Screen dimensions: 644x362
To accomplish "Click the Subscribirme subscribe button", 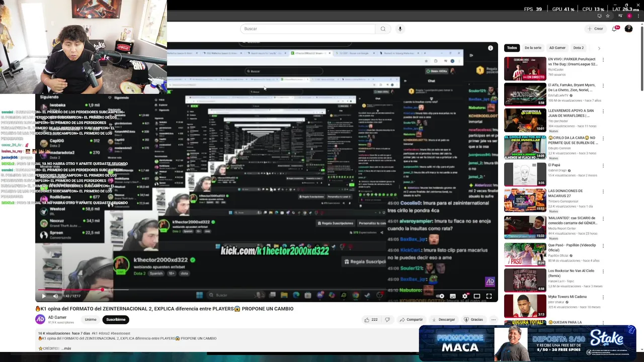I will [116, 319].
